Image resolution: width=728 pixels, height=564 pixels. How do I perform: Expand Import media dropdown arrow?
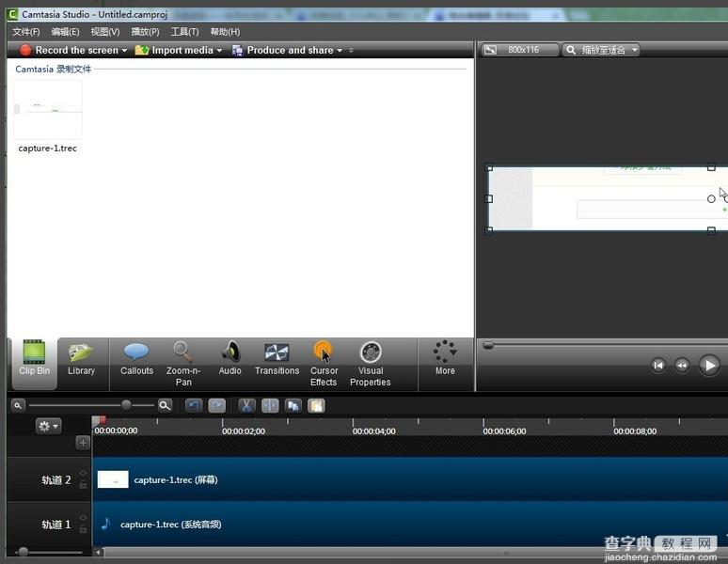(x=219, y=51)
